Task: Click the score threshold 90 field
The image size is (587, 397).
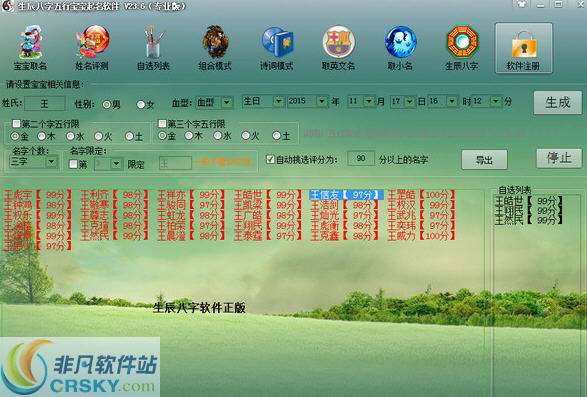Action: click(361, 159)
